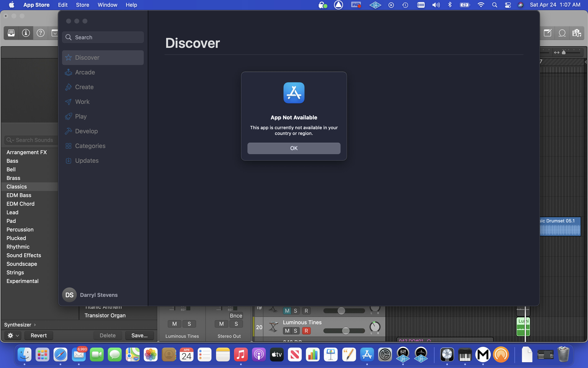Mute the Stereo Out channel strip
Screen dimensions: 588x368
[x=221, y=324]
